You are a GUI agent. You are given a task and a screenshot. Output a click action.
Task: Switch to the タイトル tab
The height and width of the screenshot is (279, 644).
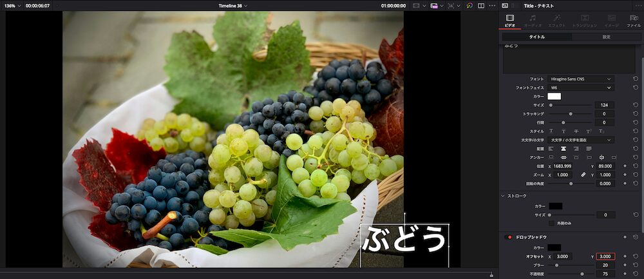pos(536,37)
